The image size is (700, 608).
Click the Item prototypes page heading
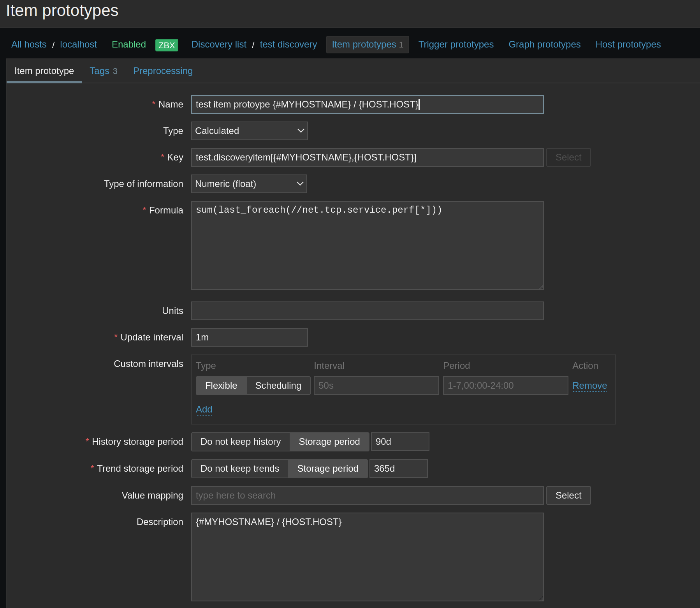click(x=62, y=11)
